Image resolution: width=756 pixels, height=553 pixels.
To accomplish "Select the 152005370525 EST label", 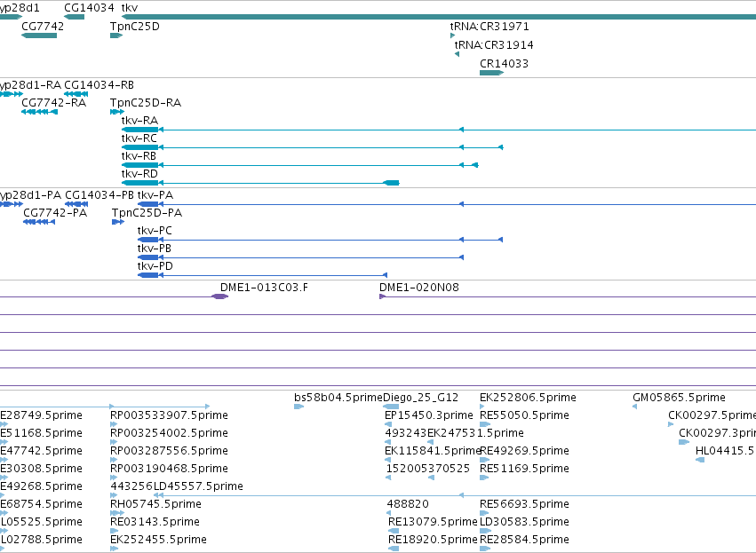I will [428, 469].
